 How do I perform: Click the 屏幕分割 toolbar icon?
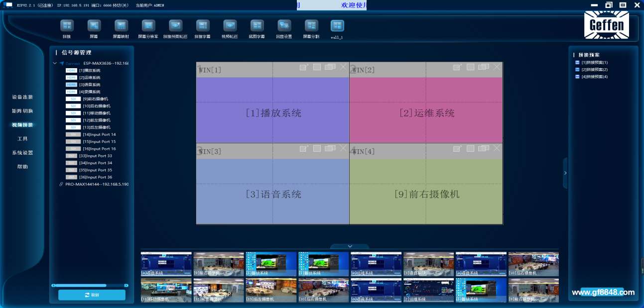(x=311, y=26)
